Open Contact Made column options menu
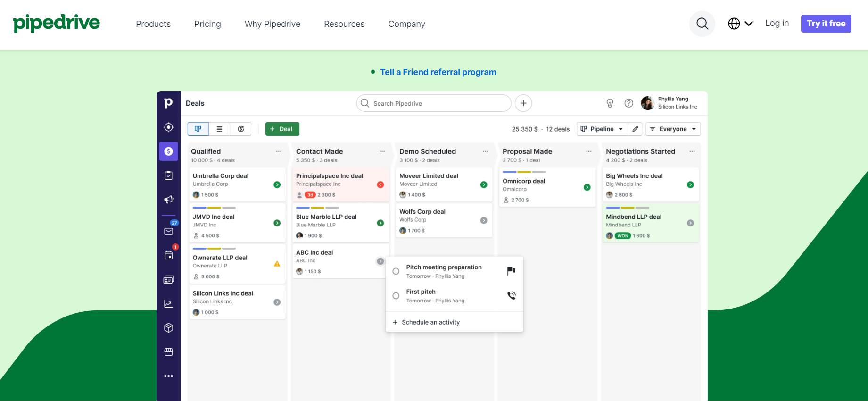The image size is (868, 401). pyautogui.click(x=382, y=151)
